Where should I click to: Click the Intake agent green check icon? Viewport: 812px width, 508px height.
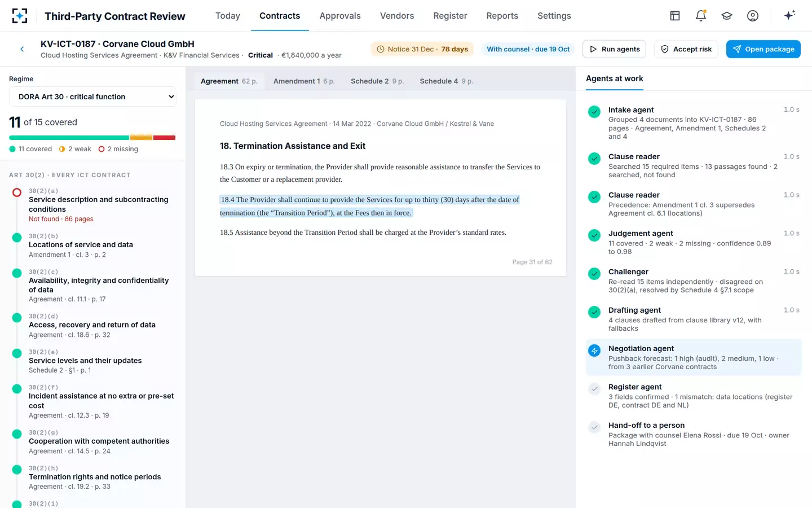(x=594, y=112)
